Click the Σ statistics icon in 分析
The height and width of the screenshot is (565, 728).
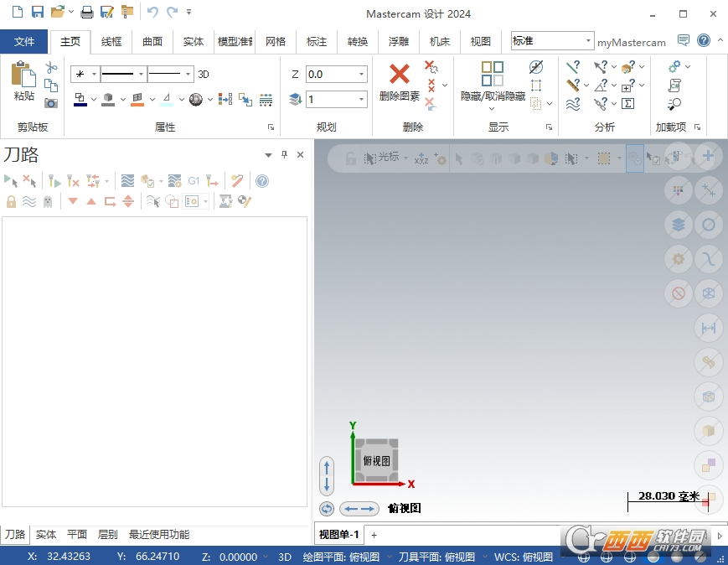pos(627,103)
